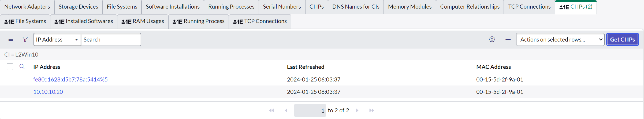Click the page number input box
This screenshot has width=644, height=119.
310,110
